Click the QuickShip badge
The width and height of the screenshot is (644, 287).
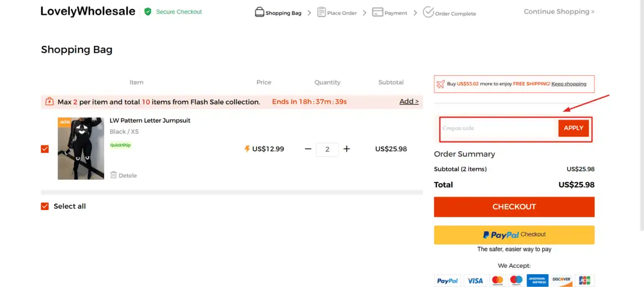tap(120, 145)
